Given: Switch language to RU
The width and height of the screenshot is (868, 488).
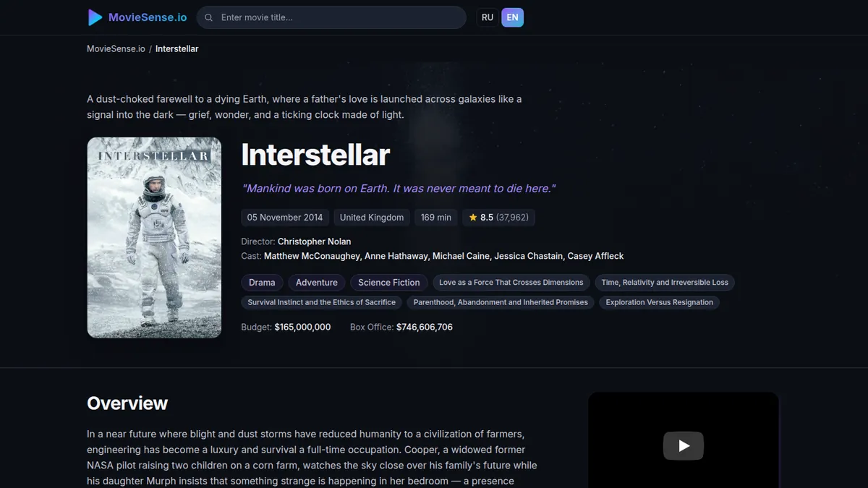Looking at the screenshot, I should (x=488, y=17).
